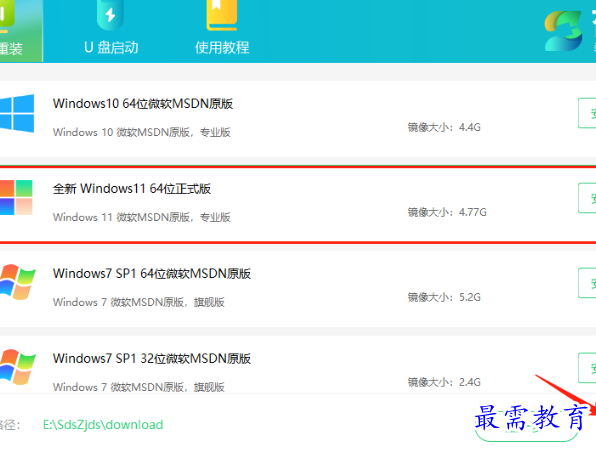Click install button for Windows7 SP1 64位 row
The height and width of the screenshot is (449, 596).
click(587, 282)
